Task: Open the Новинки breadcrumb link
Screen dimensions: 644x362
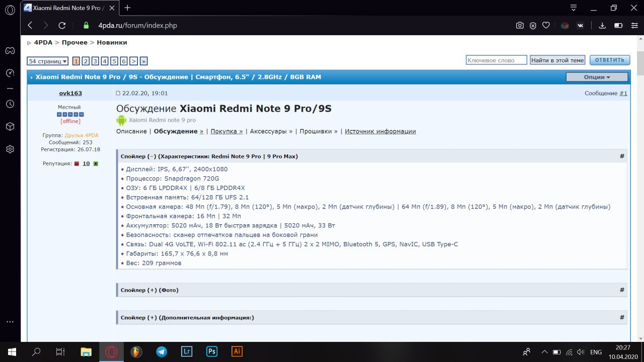Action: point(112,43)
